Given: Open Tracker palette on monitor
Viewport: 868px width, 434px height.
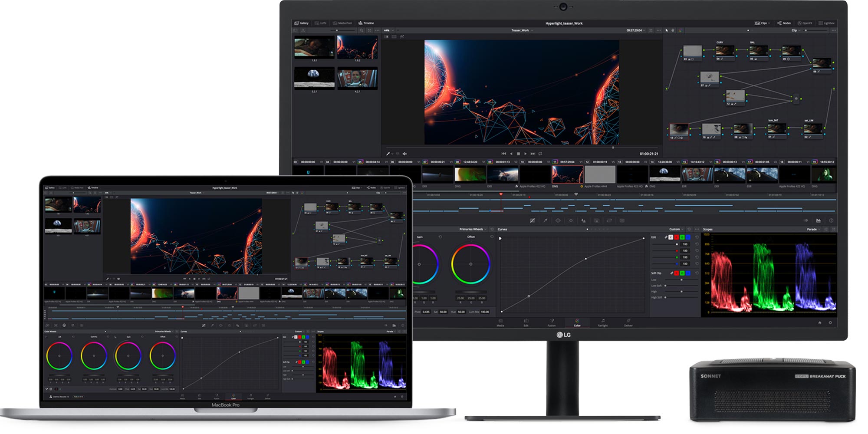Looking at the screenshot, I should point(571,220).
